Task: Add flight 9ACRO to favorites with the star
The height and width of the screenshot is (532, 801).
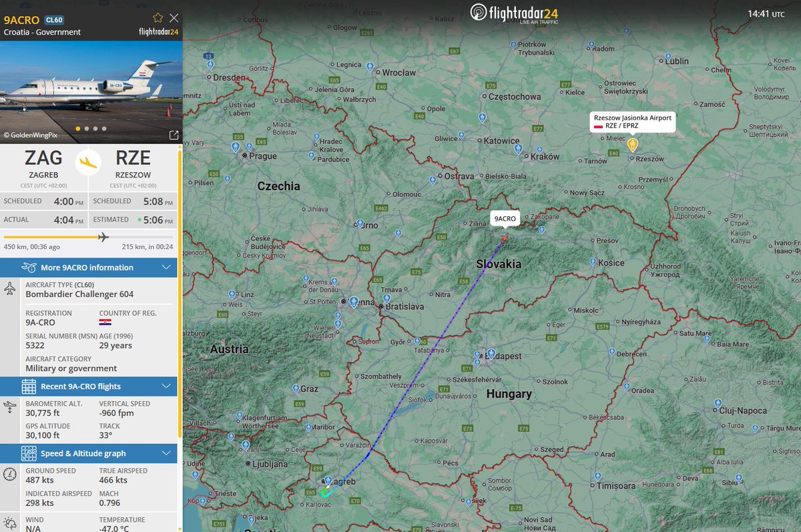Action: [x=158, y=18]
